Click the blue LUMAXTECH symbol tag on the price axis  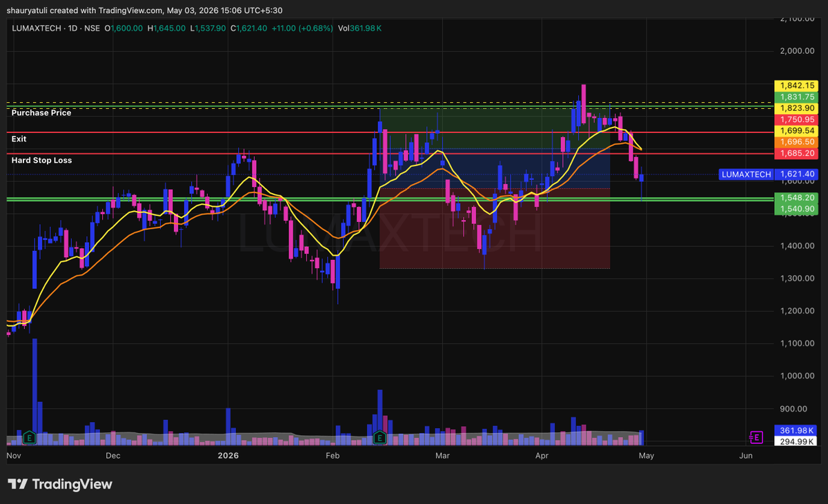point(746,174)
